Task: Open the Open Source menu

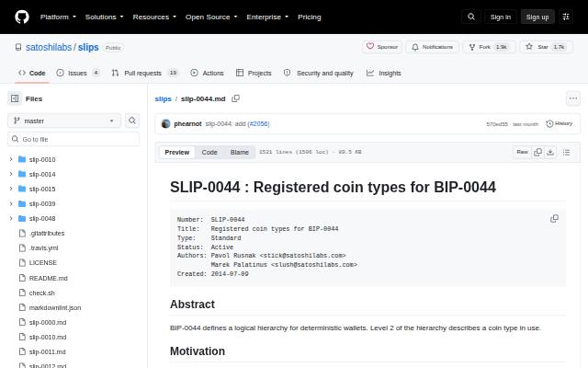Action: pos(211,17)
